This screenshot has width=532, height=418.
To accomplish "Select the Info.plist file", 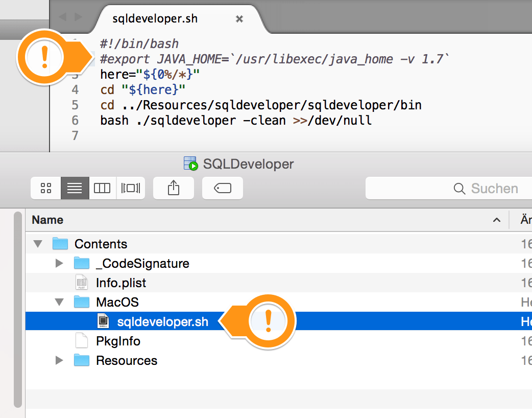I will (279, 283).
